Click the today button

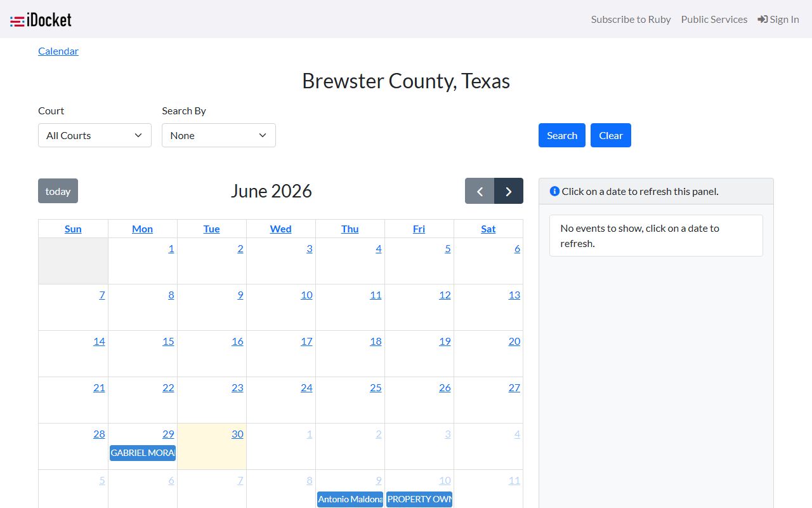click(x=58, y=191)
